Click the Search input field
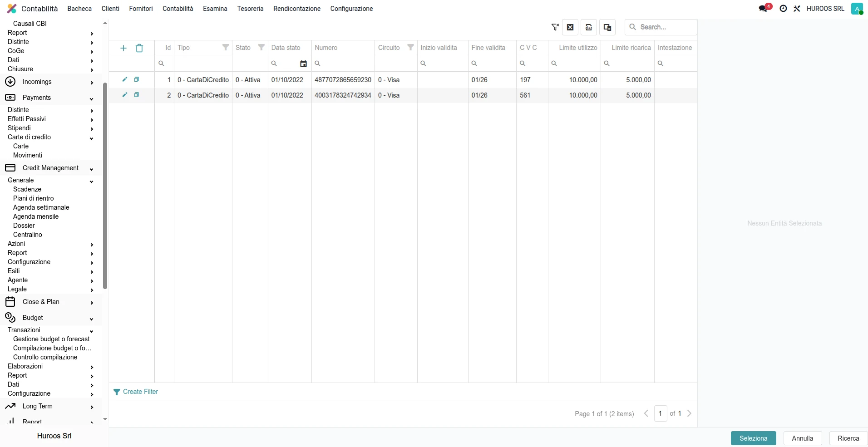Viewport: 868px width, 447px height. click(661, 27)
